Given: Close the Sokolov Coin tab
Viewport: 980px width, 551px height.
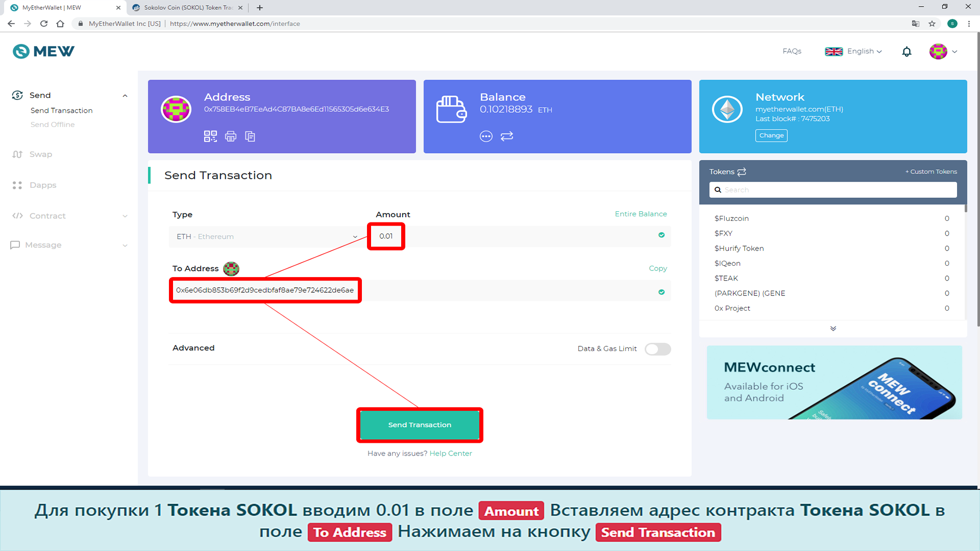Looking at the screenshot, I should pos(240,8).
